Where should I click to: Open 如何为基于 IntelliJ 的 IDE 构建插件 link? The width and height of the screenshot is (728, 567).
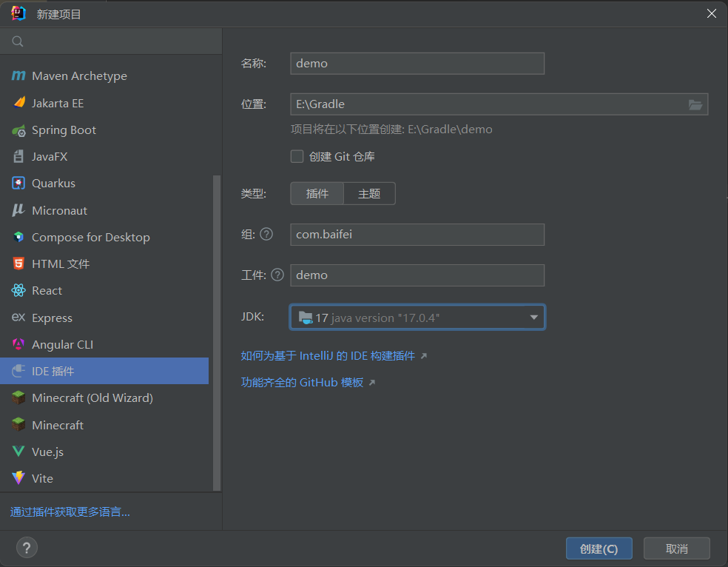pyautogui.click(x=328, y=356)
